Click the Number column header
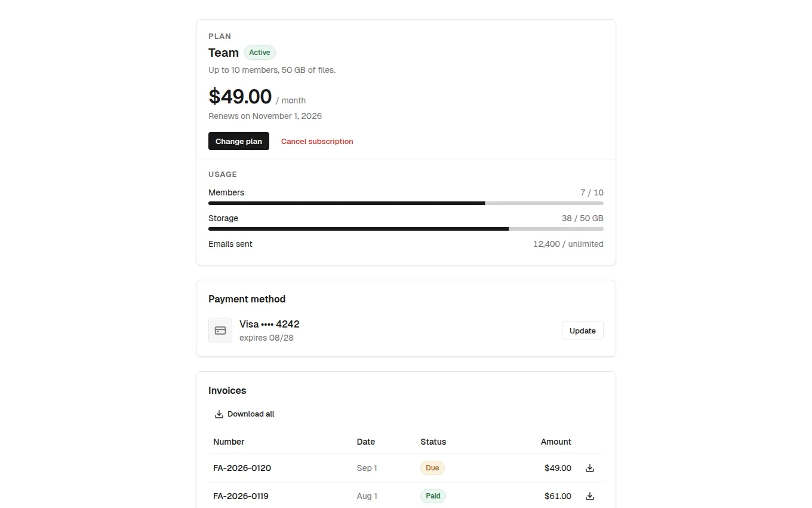Viewport: 812px width, 508px height. [229, 442]
